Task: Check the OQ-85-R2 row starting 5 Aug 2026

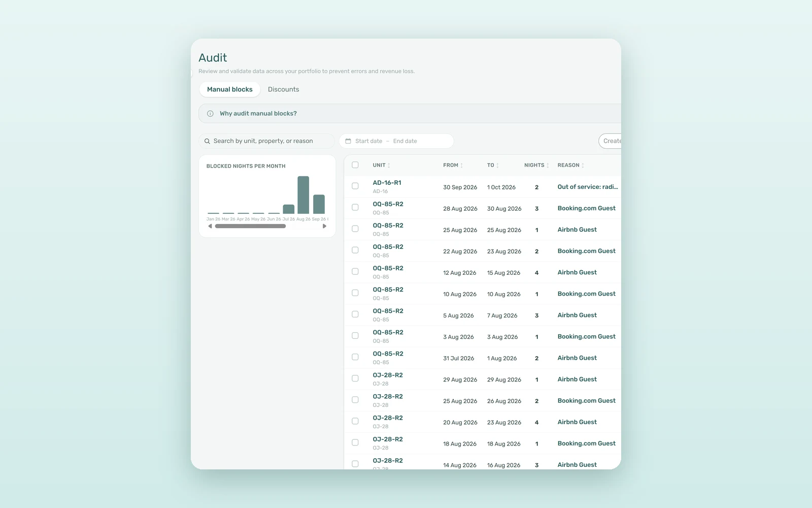Action: coord(355,314)
